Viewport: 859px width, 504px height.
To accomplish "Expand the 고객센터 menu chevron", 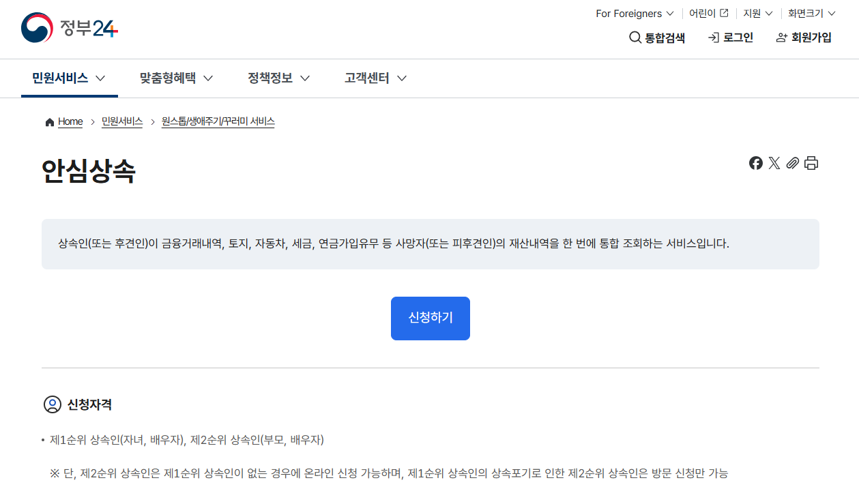I will click(x=402, y=78).
